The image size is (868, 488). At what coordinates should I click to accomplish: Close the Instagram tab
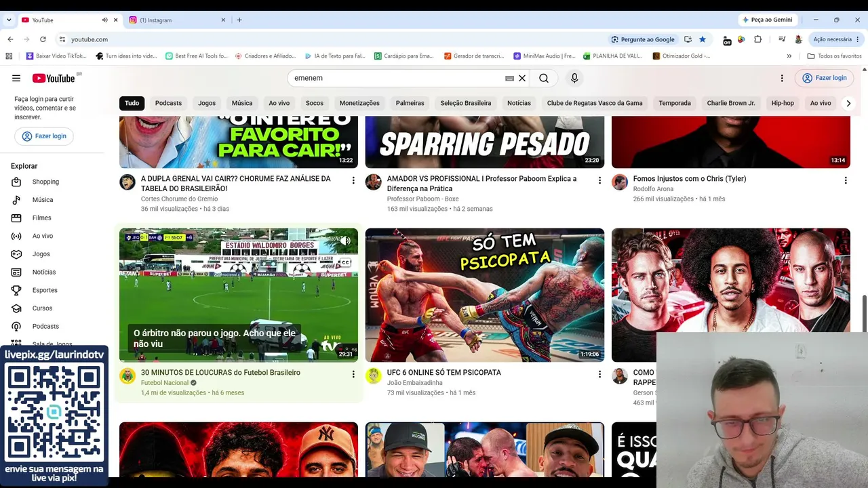coord(223,20)
